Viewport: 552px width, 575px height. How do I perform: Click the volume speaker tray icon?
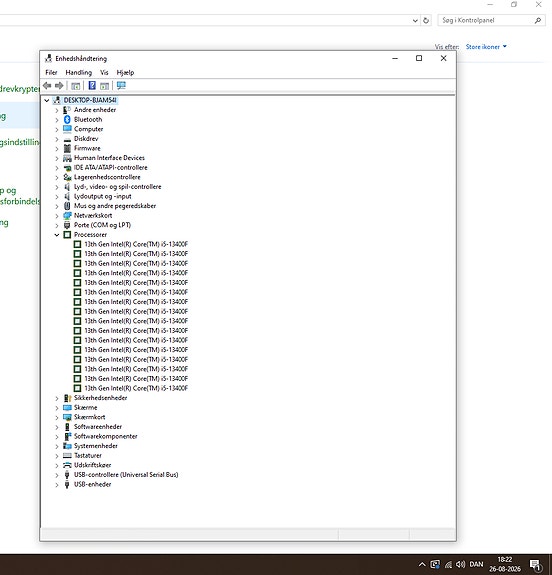[x=460, y=564]
